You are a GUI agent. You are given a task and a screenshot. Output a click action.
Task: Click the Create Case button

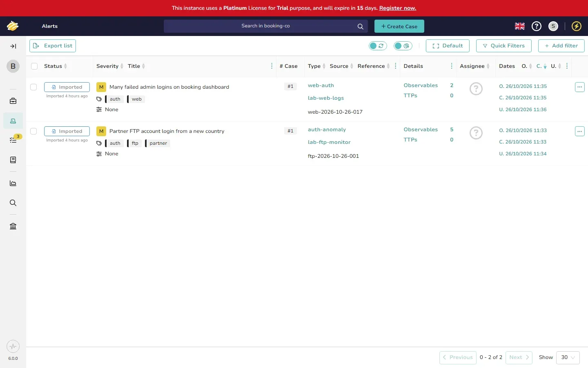click(399, 26)
